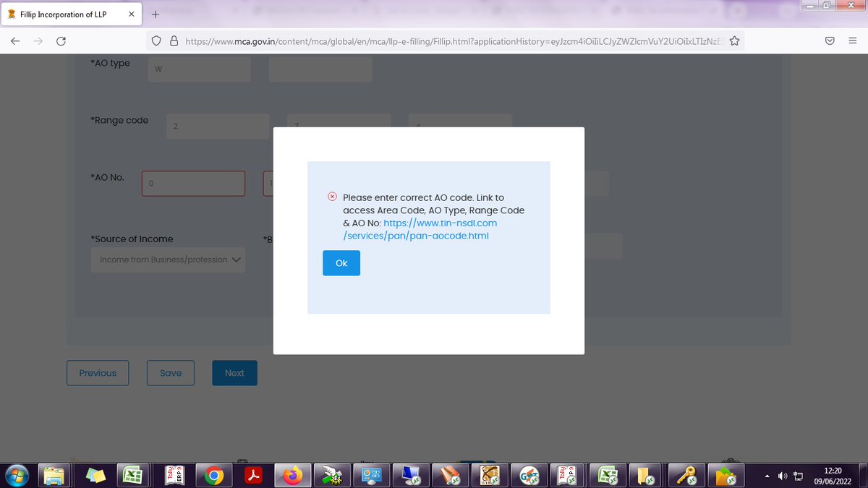Open the Source of Income dropdown
Image resolution: width=868 pixels, height=488 pixels.
click(x=168, y=260)
